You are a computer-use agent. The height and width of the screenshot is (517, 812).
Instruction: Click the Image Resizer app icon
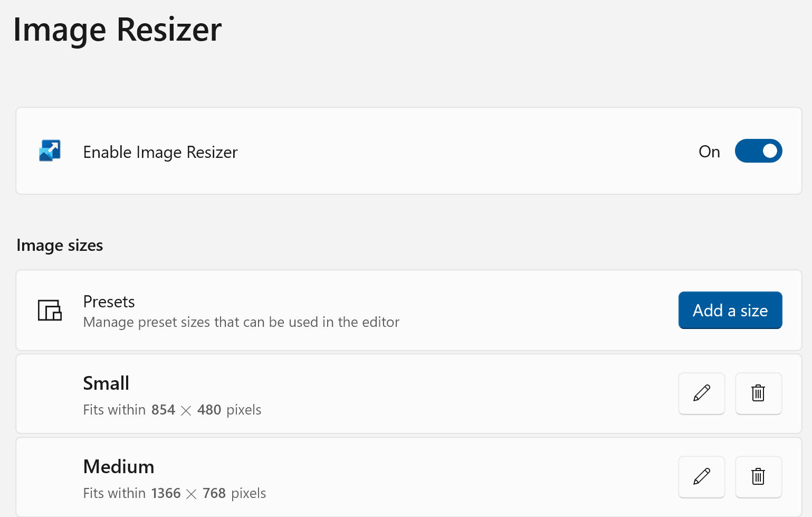click(x=50, y=151)
